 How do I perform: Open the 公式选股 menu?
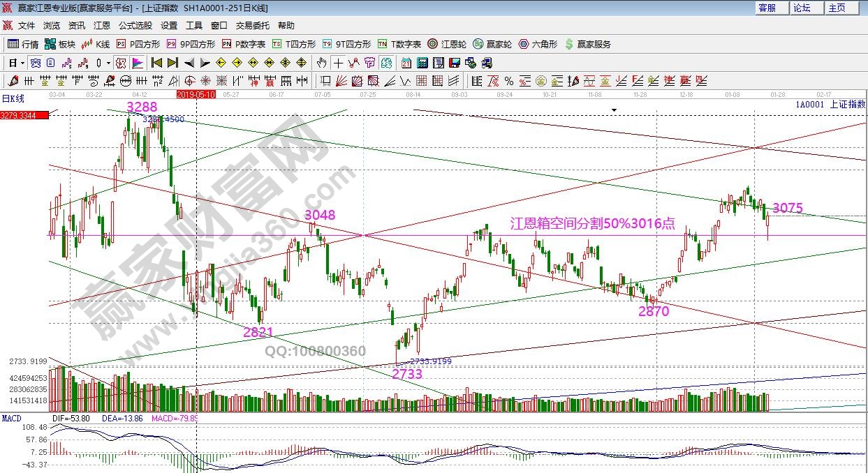click(135, 26)
